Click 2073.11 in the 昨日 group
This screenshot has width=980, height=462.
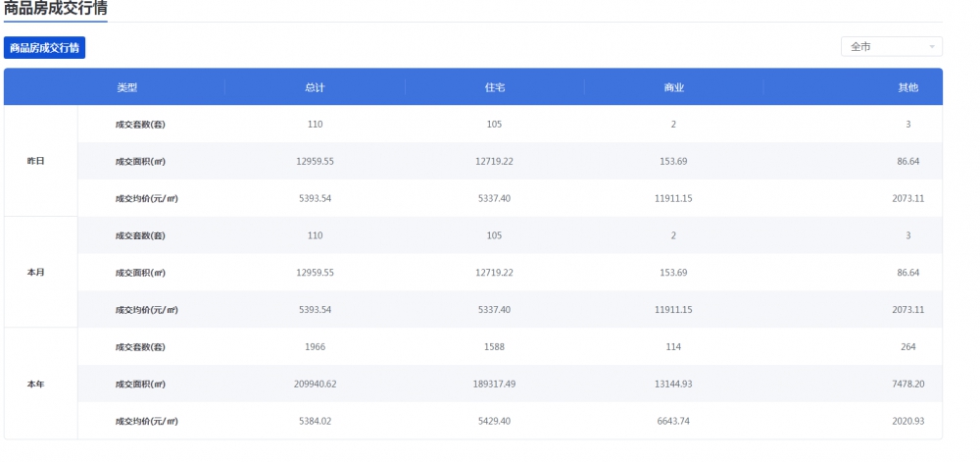pyautogui.click(x=908, y=199)
